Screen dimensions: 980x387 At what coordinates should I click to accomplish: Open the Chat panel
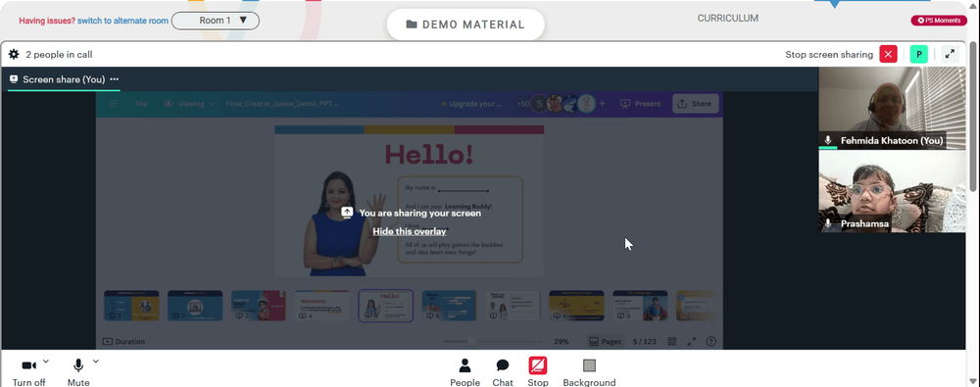point(503,372)
